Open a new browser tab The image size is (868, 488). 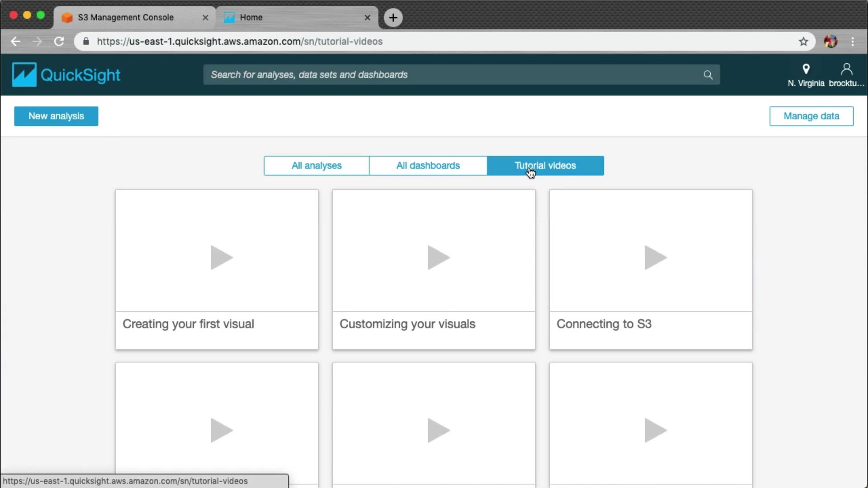pyautogui.click(x=393, y=18)
